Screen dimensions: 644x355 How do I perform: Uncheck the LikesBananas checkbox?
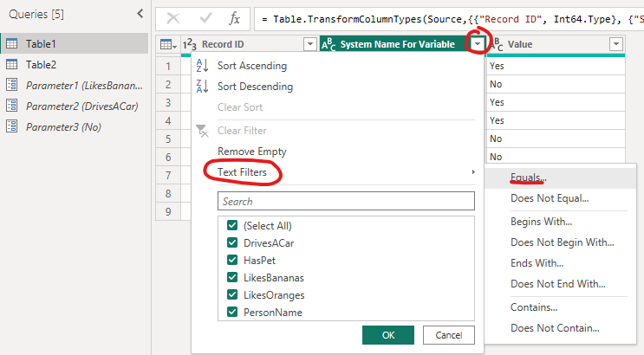[232, 277]
